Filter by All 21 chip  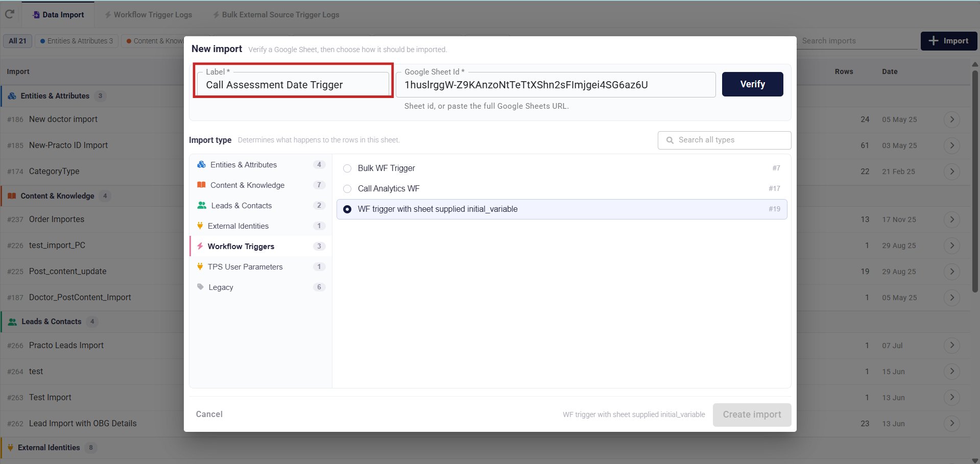click(17, 41)
